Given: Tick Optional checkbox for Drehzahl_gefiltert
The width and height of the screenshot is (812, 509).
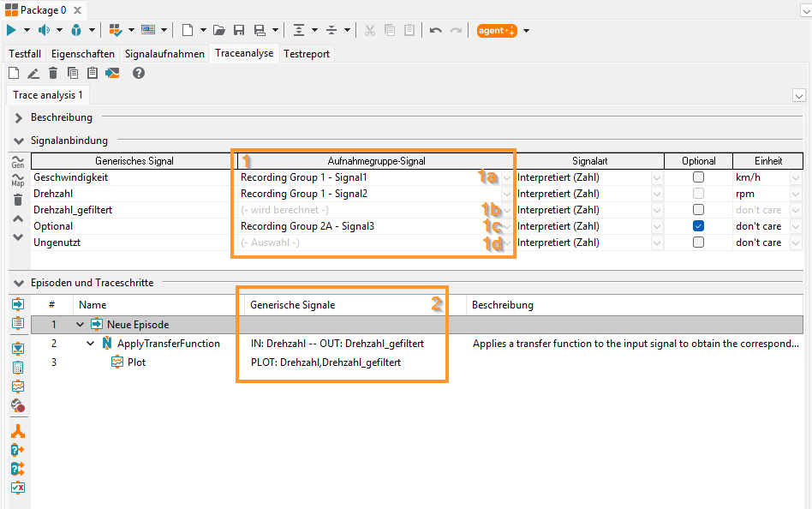Looking at the screenshot, I should click(698, 209).
